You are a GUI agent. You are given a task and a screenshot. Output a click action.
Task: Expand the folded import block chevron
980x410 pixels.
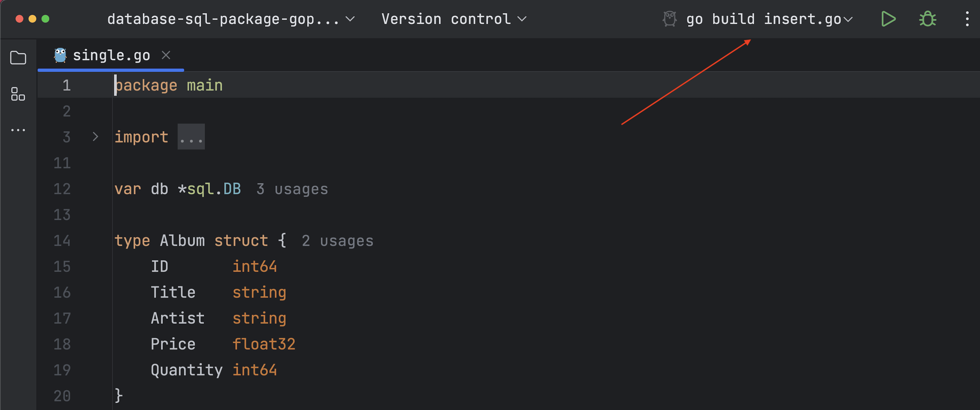[x=95, y=137]
